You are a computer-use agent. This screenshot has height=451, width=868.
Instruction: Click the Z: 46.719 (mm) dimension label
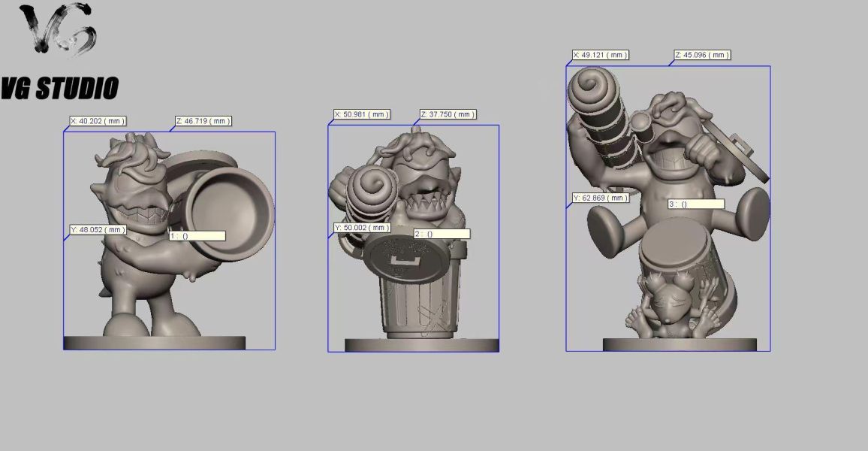[203, 121]
